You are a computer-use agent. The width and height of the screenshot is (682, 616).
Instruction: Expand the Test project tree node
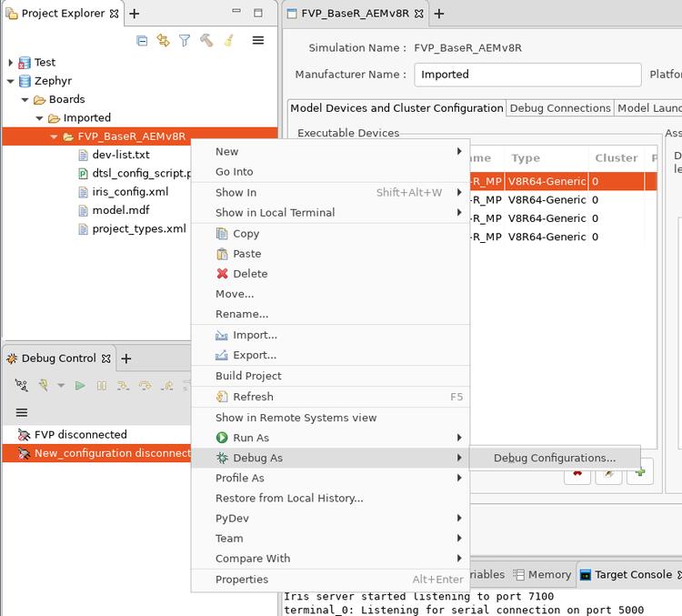coord(11,63)
